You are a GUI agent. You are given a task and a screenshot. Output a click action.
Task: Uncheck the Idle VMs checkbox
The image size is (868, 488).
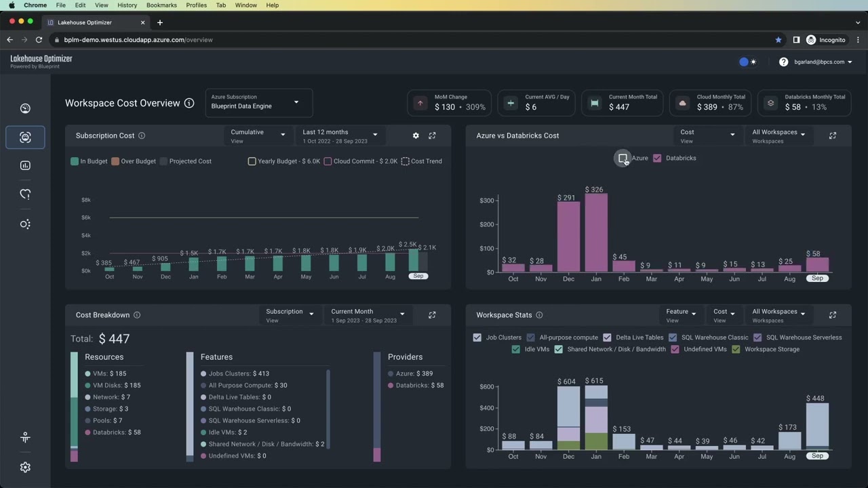coord(516,350)
